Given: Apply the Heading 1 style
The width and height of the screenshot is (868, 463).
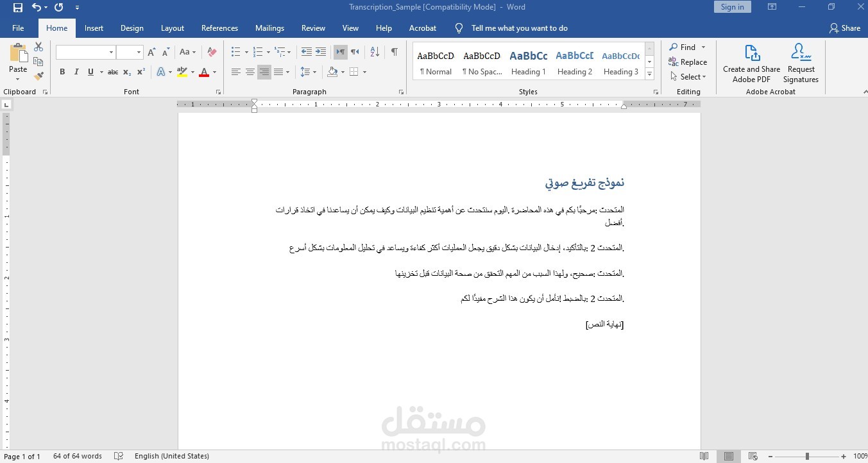Looking at the screenshot, I should 529,63.
